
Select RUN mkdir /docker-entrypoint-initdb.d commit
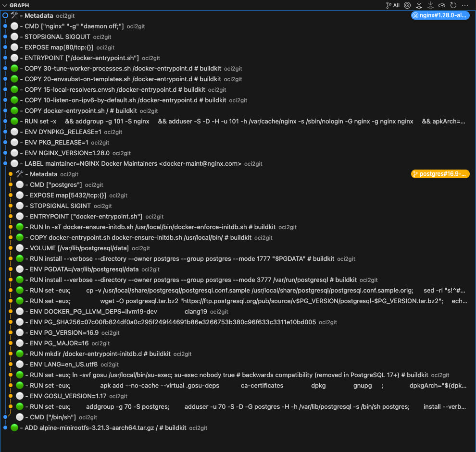(238, 354)
